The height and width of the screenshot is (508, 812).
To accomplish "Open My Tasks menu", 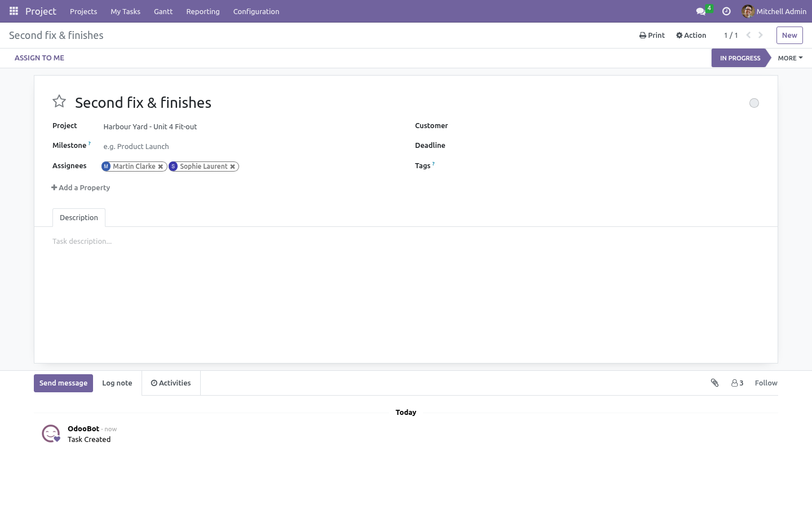I will click(125, 11).
